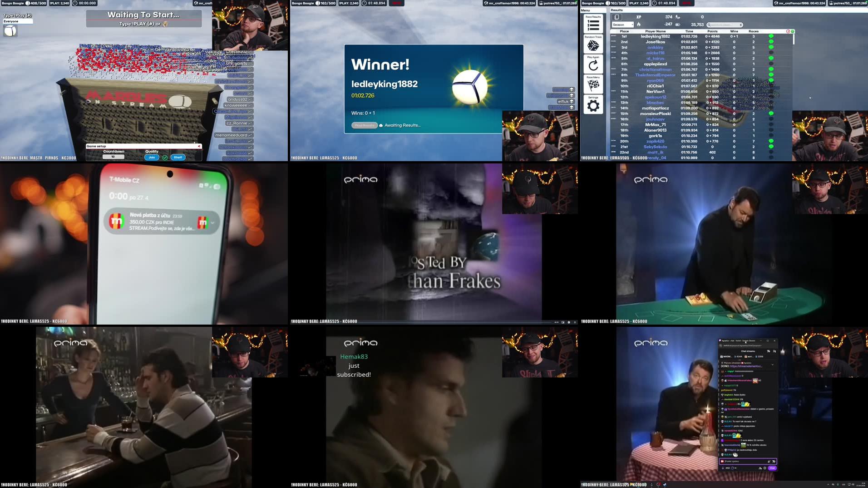Select the Random Track dice icon

point(593,44)
